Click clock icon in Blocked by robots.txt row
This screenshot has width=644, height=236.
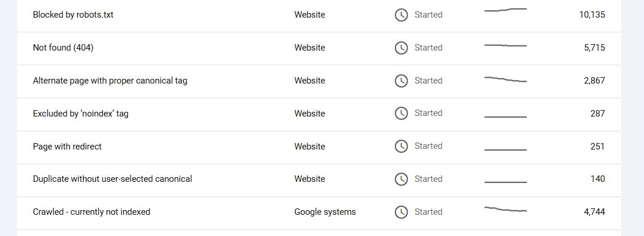point(401,15)
